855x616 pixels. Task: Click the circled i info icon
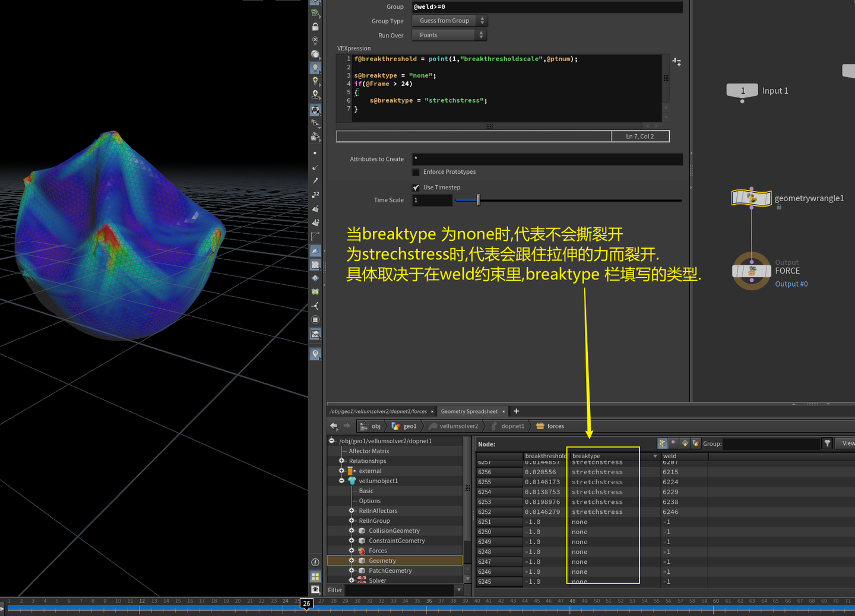(x=315, y=562)
